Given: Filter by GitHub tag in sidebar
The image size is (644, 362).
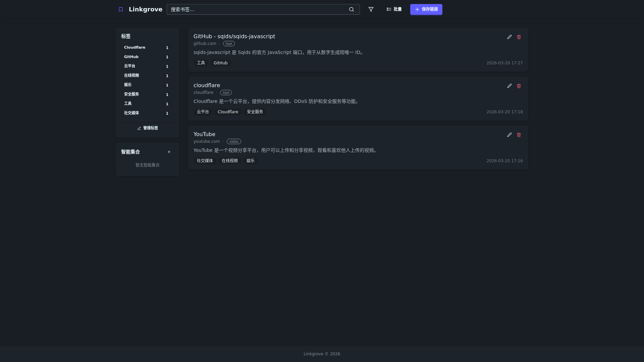Looking at the screenshot, I should click(148, 57).
